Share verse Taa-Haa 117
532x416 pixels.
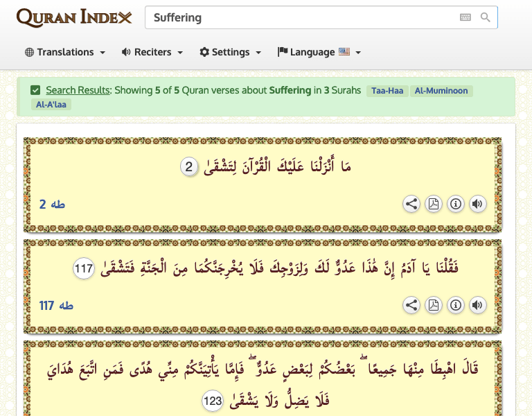click(411, 305)
